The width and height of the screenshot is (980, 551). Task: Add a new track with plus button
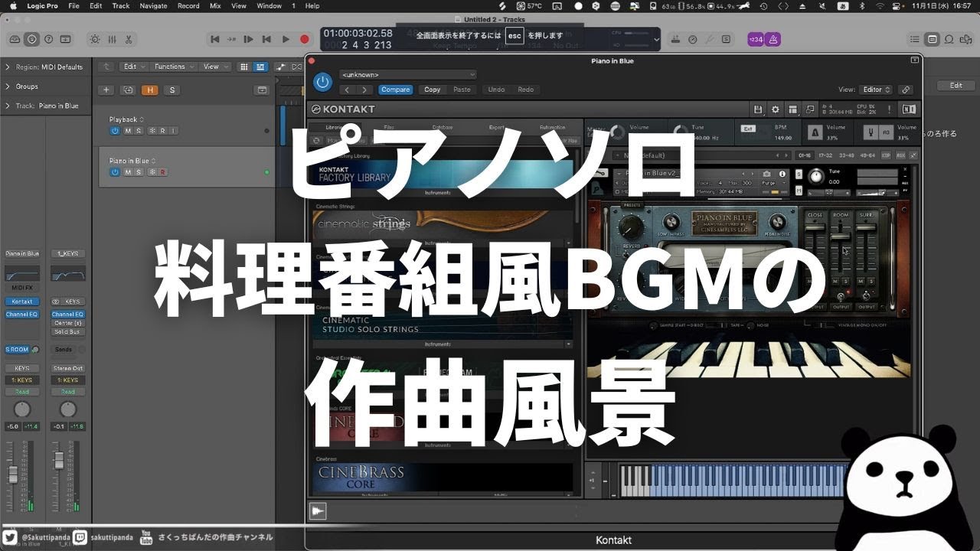coord(106,90)
